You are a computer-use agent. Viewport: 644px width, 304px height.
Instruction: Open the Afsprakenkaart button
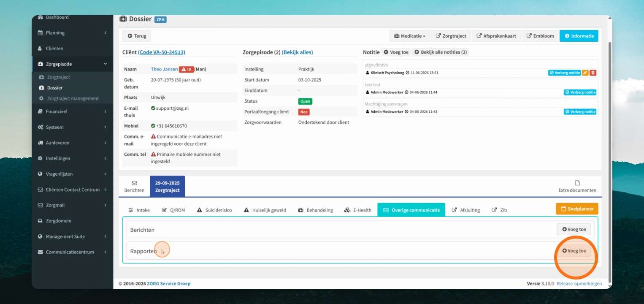coord(496,36)
